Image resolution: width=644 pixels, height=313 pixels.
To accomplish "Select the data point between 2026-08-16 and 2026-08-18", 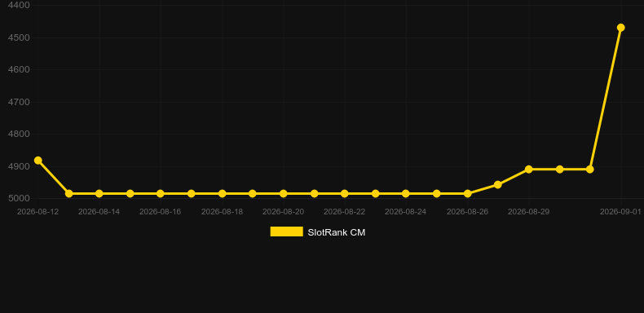I will click(x=192, y=193).
